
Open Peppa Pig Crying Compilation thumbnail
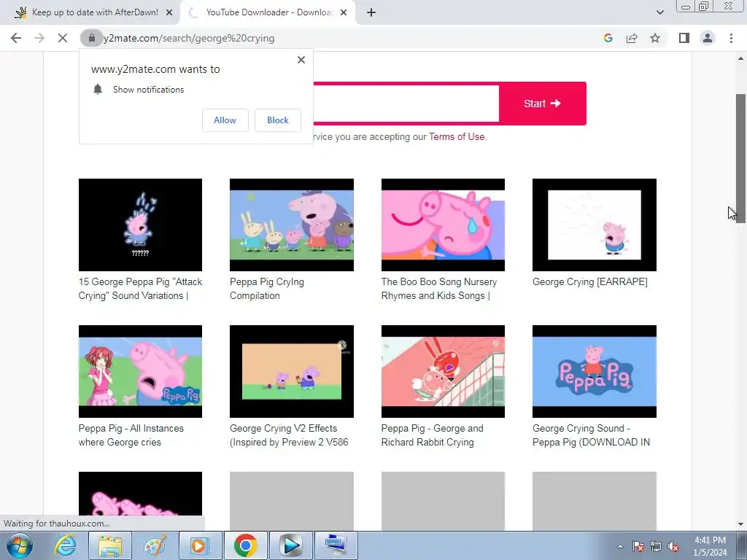click(x=292, y=225)
